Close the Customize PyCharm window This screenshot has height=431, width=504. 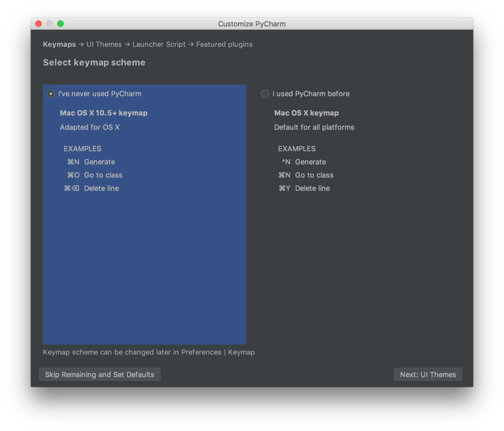coord(38,24)
